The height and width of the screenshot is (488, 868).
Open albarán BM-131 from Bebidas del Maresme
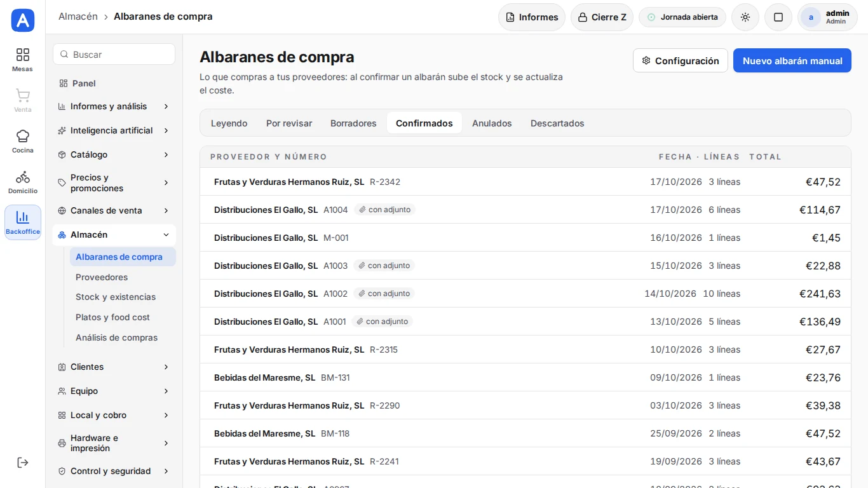click(x=526, y=377)
